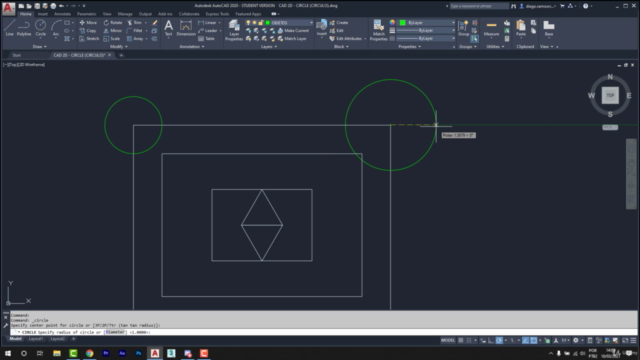The height and width of the screenshot is (360, 640).
Task: Click the Edit Attributes button
Action: [346, 39]
